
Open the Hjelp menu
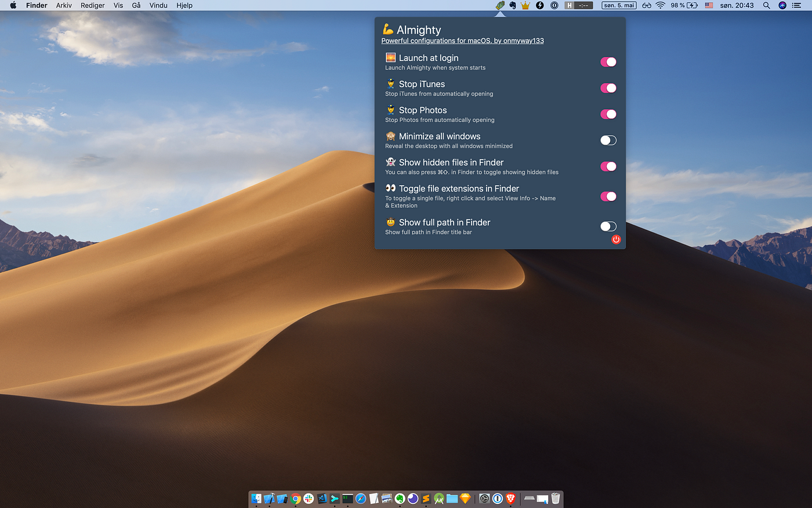[184, 5]
